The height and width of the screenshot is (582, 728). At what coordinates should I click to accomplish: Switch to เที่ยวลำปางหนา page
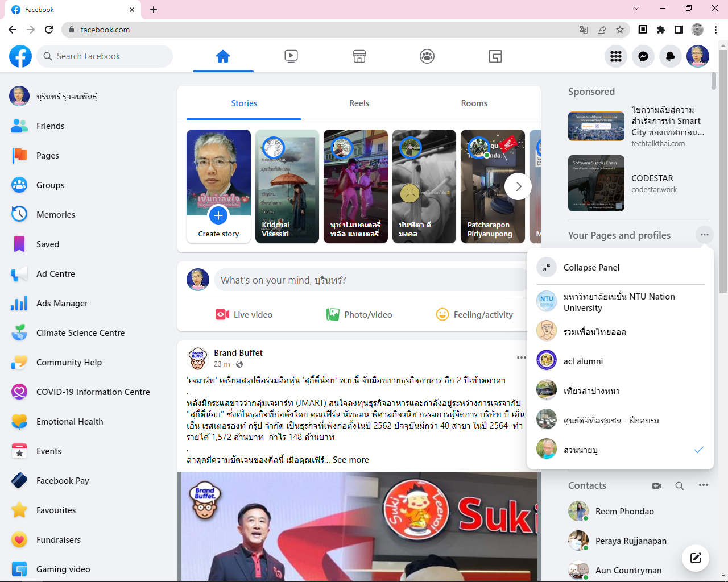621,391
